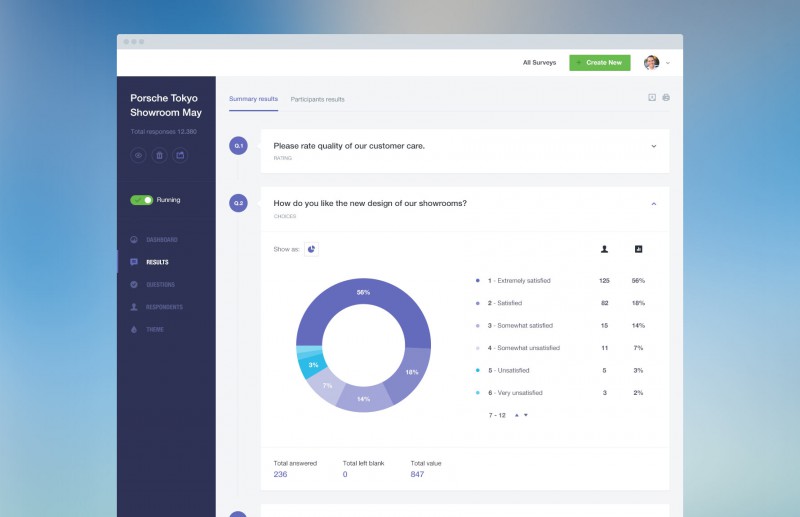Click the Somewhat satisfied legend dot
Viewport: 800px width, 517px height.
pyautogui.click(x=478, y=326)
